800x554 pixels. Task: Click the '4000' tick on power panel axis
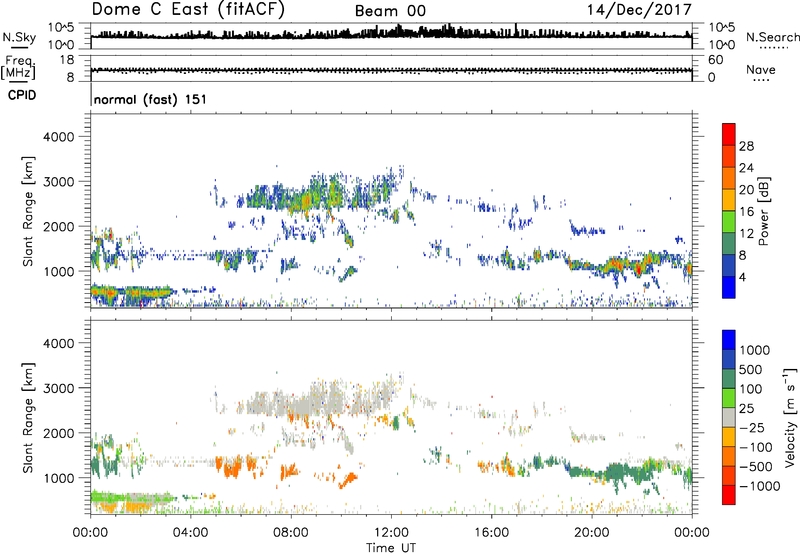pos(59,137)
